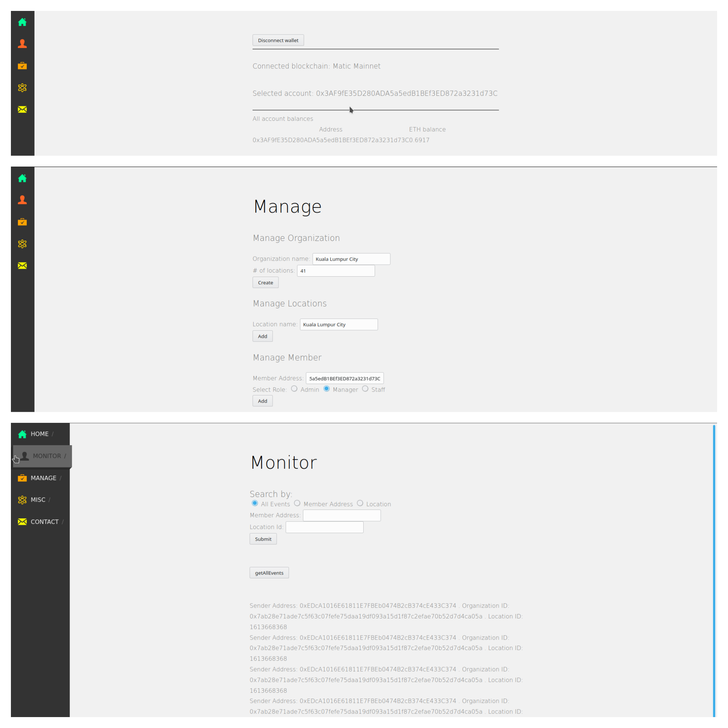Click the MONITOR nav icon in left panel
Image resolution: width=728 pixels, height=728 pixels.
(x=22, y=455)
